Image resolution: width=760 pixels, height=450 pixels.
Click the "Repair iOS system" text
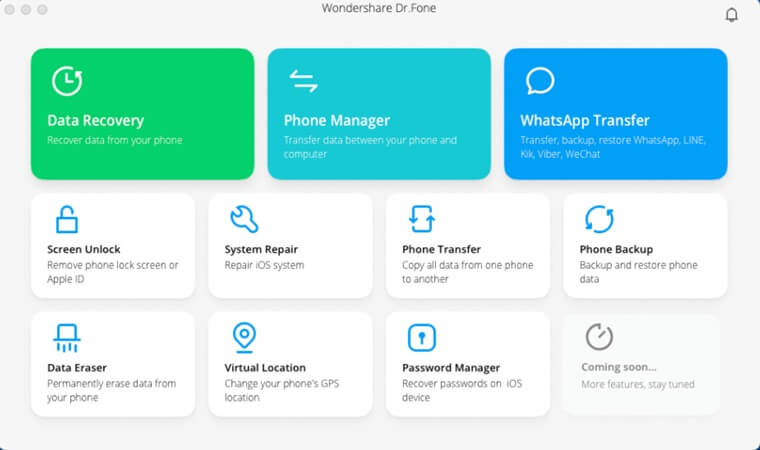pos(264,265)
